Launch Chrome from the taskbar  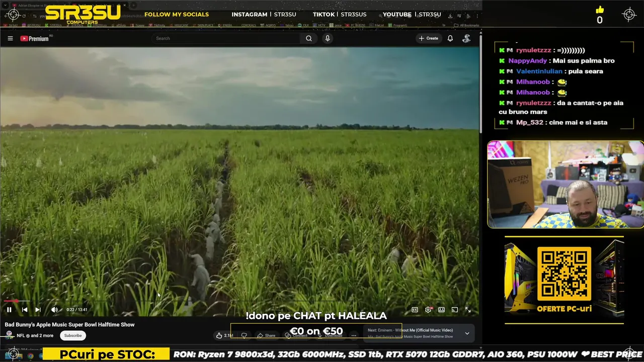point(30,356)
